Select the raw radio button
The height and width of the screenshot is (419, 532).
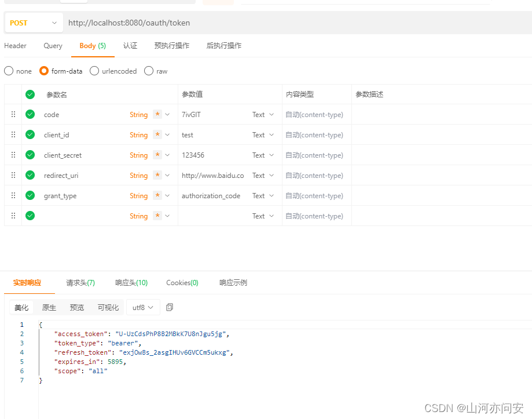point(149,71)
